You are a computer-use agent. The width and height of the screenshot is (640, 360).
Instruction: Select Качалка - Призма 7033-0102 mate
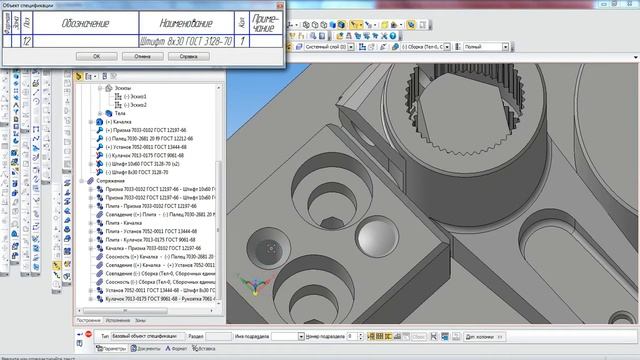pyautogui.click(x=153, y=248)
